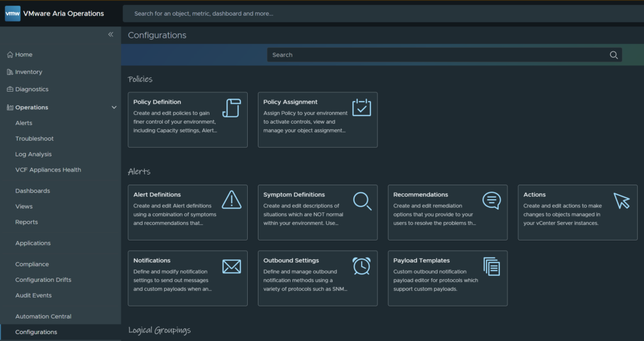The width and height of the screenshot is (644, 341).
Task: Click the Policies section heading
Action: 140,79
